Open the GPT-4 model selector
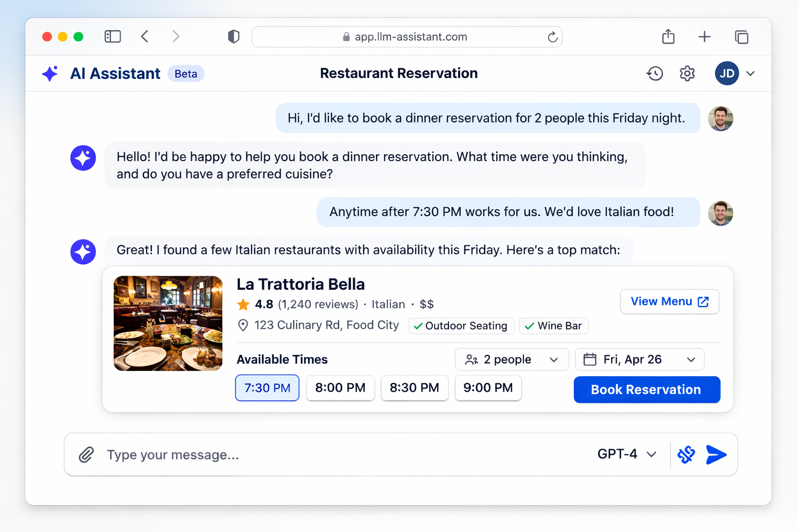 point(627,454)
